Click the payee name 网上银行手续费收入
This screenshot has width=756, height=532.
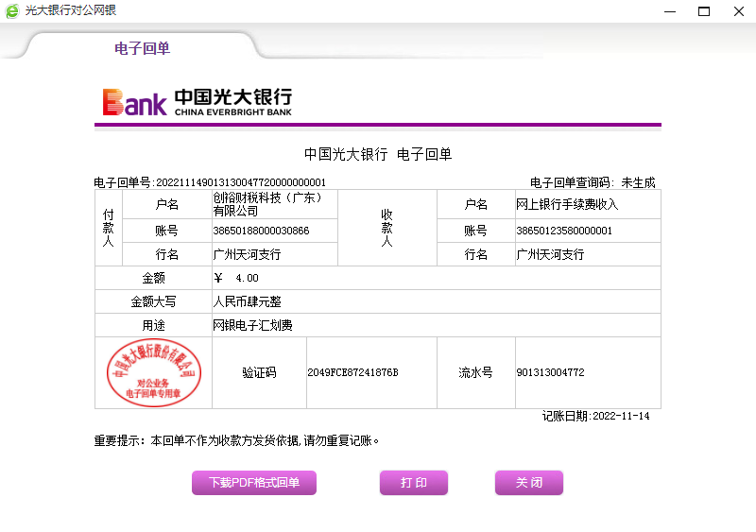pos(567,204)
